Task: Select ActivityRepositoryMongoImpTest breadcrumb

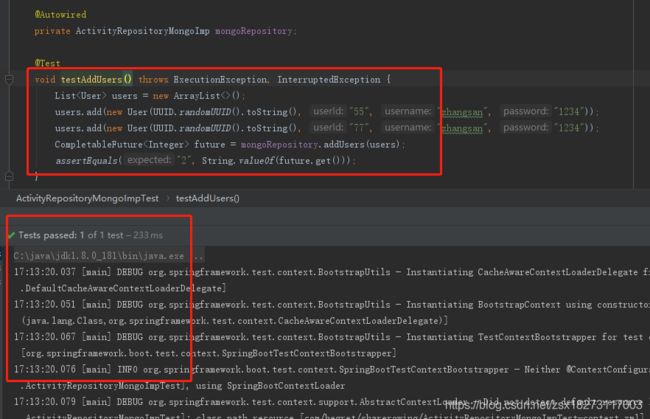Action: [87, 199]
